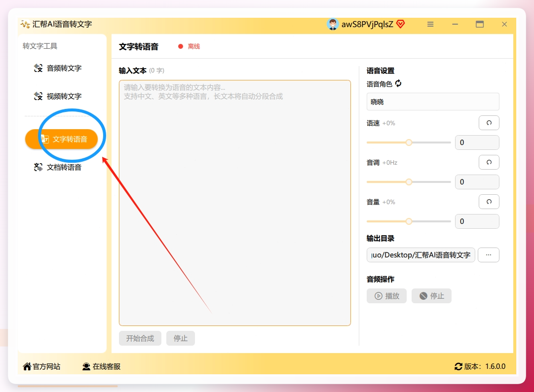Viewport: 534px width, 392px height.
Task: Open the hamburger menu in title bar
Action: coord(430,24)
